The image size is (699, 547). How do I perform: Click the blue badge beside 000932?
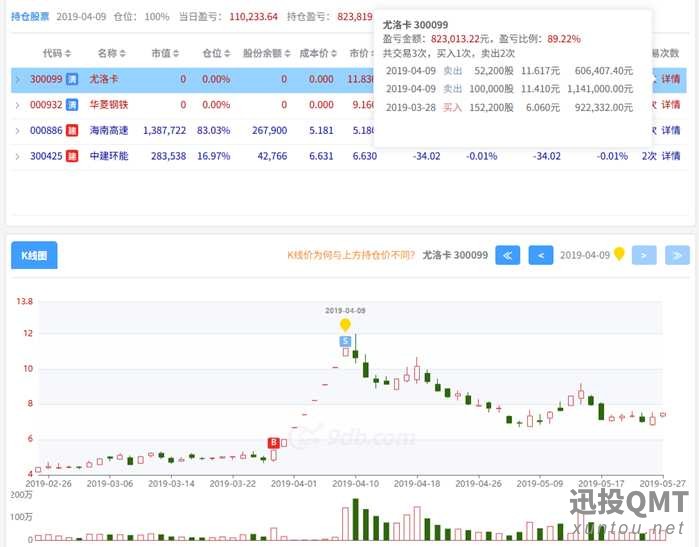pos(72,105)
